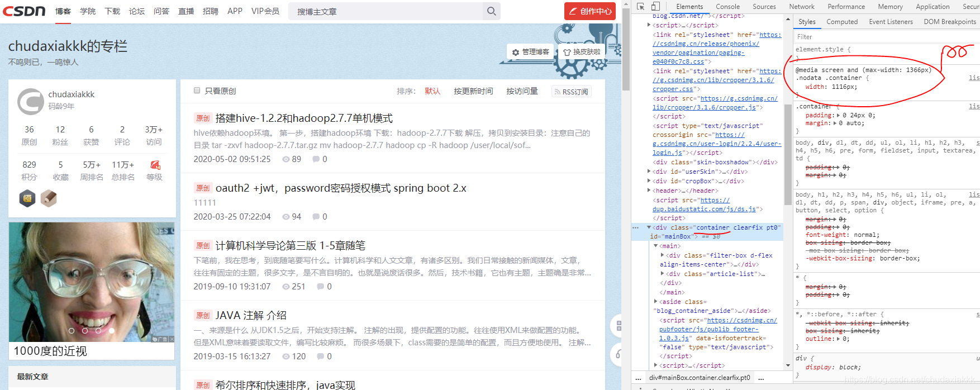Image resolution: width=980 pixels, height=390 pixels.
Task: Click the floating sidebar icon above the headset
Action: 618,325
